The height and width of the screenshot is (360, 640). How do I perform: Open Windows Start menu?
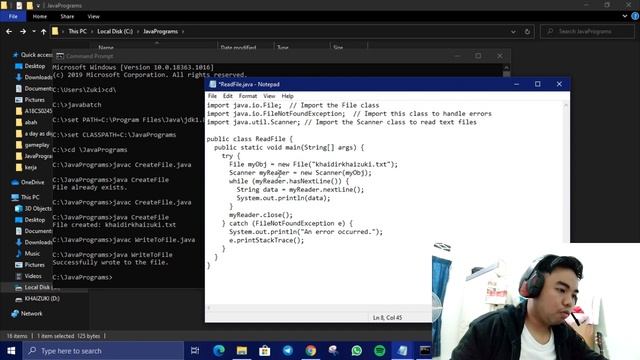[11, 351]
